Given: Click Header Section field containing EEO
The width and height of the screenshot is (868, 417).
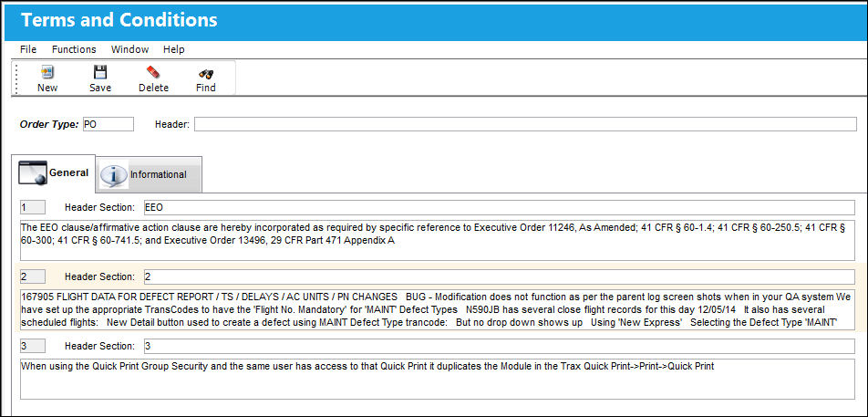Looking at the screenshot, I should (499, 207).
